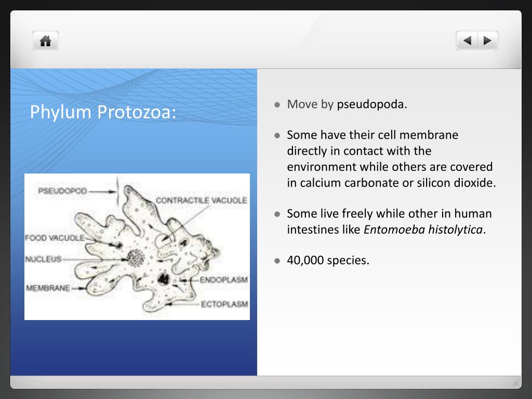The height and width of the screenshot is (399, 532).
Task: Click the resize grip at window corner
Action: click(x=515, y=383)
